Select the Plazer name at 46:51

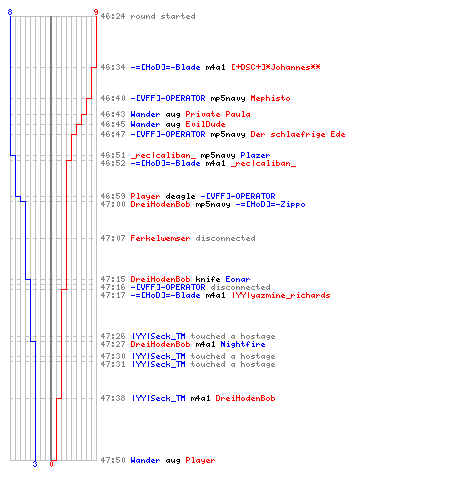tap(255, 155)
